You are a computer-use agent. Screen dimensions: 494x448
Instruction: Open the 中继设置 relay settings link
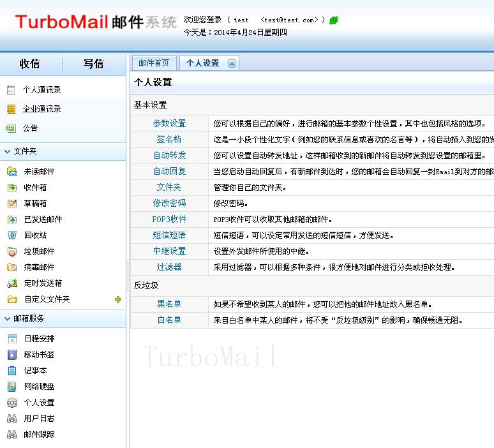click(x=170, y=251)
